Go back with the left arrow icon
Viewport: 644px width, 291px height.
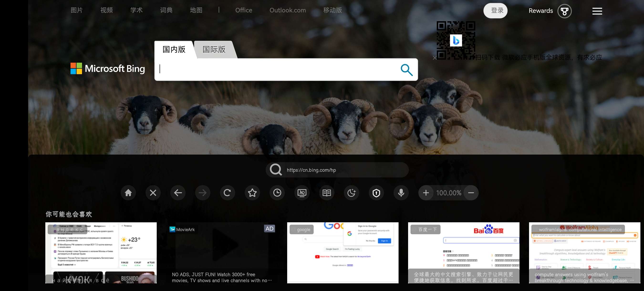pos(178,193)
